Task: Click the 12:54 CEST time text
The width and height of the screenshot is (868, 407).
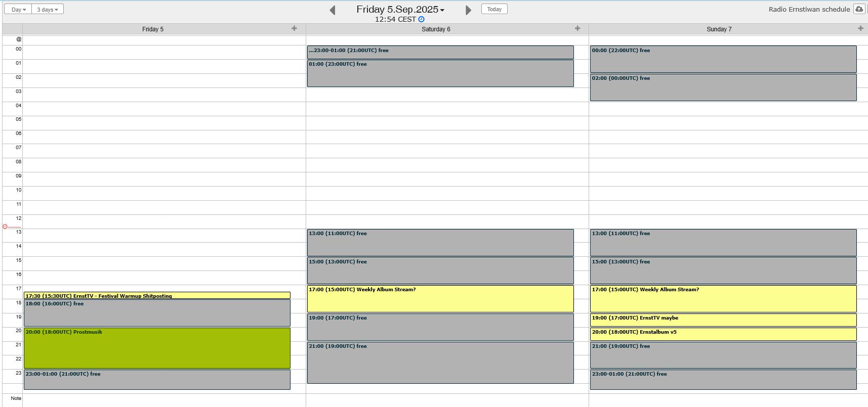Action: point(395,19)
